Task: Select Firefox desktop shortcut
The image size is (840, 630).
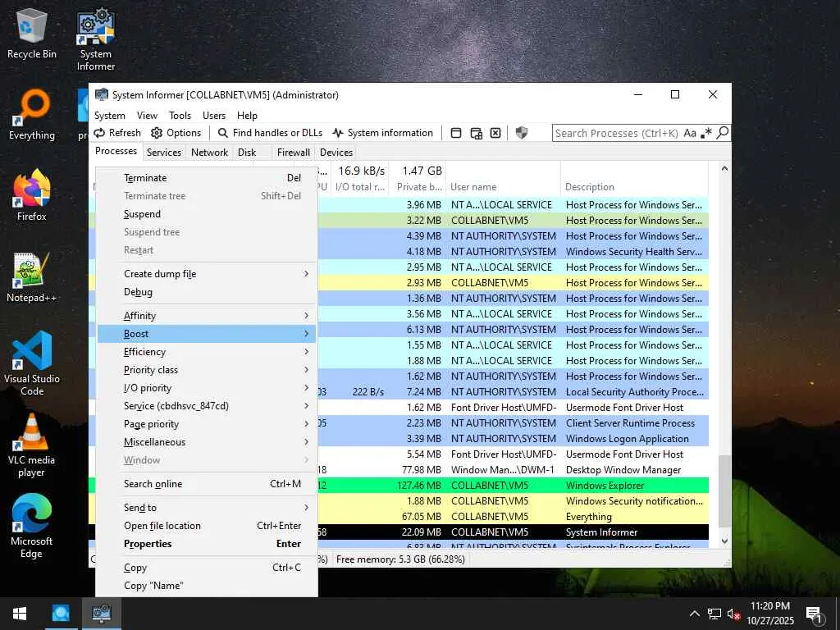Action: tap(32, 195)
